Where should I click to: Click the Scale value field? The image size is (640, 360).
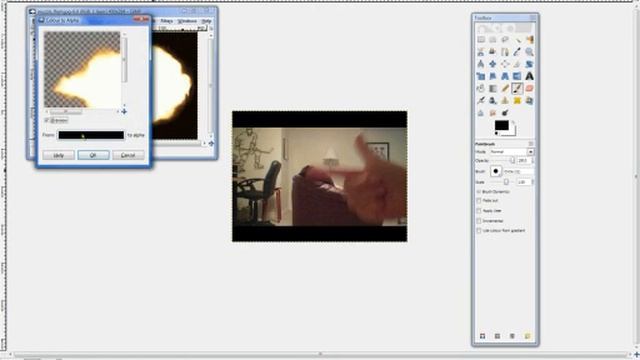(524, 182)
